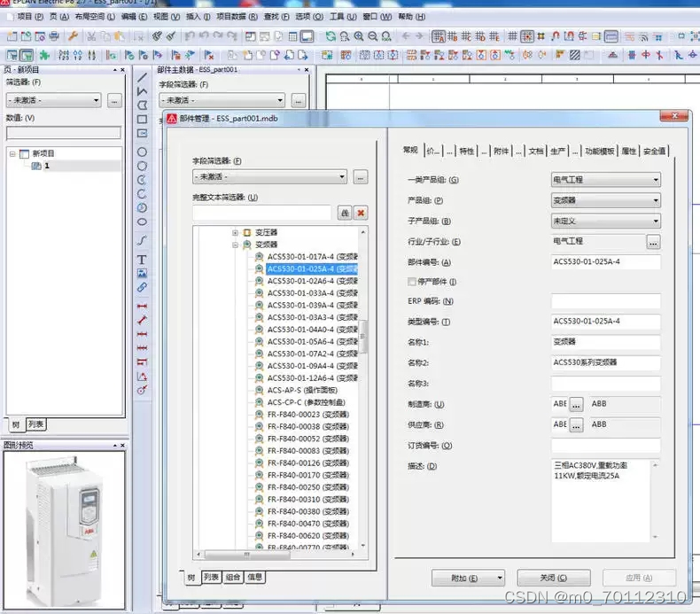
Task: Click the 关闭 (C) button
Action: point(554,578)
